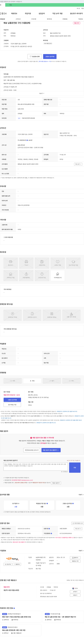Select the 필기 screening method tile
The image size is (84, 644).
coord(52,381)
